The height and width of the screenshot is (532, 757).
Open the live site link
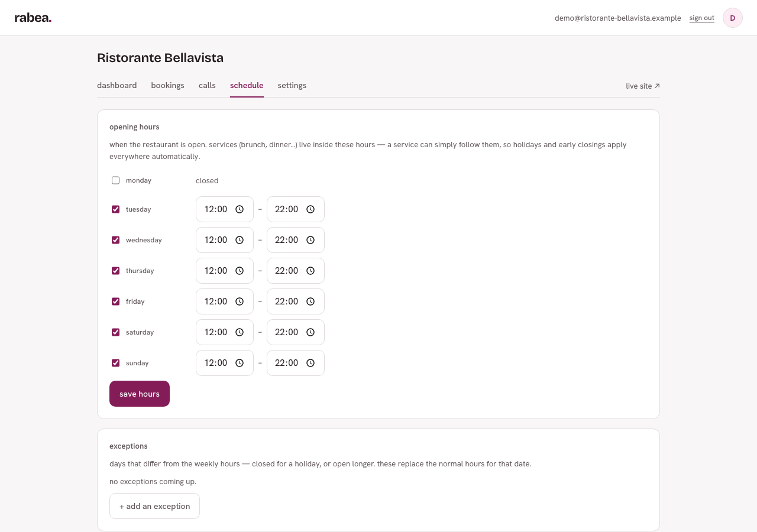(643, 86)
